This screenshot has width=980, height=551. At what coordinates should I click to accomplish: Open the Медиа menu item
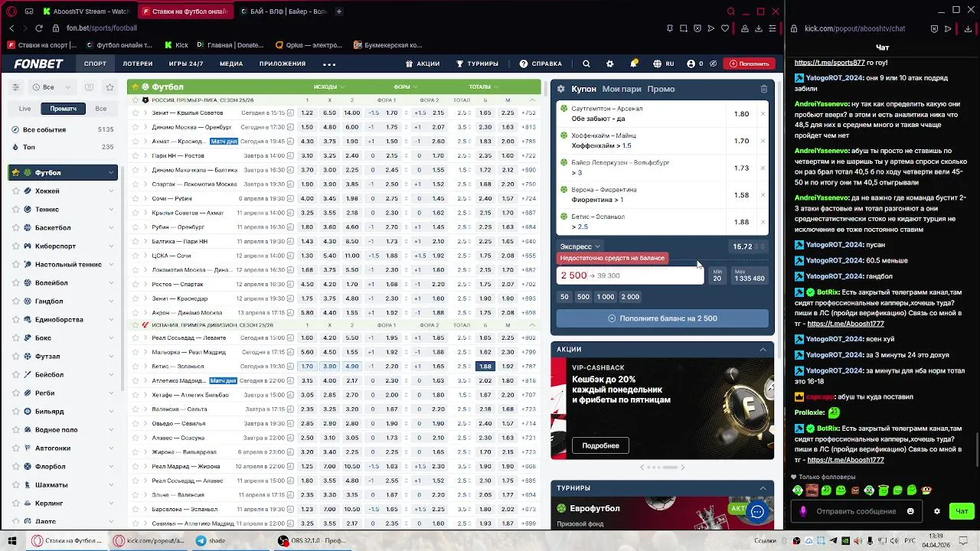coord(231,64)
